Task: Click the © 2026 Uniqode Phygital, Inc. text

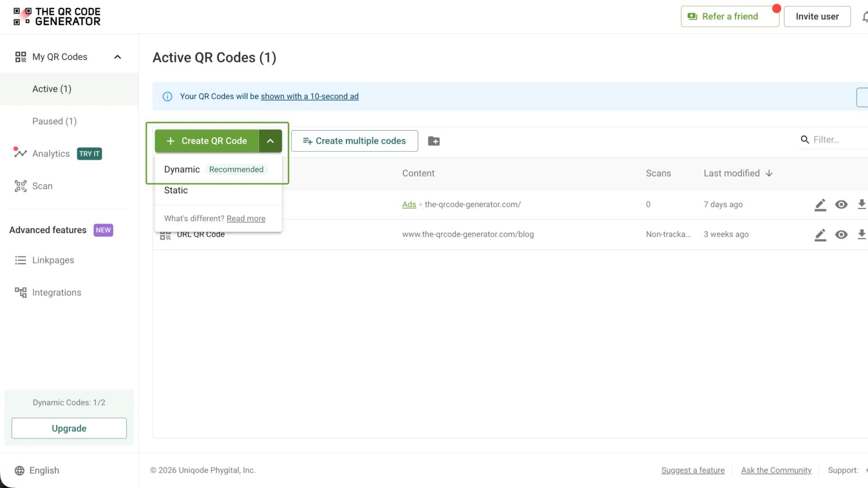Action: (x=203, y=470)
